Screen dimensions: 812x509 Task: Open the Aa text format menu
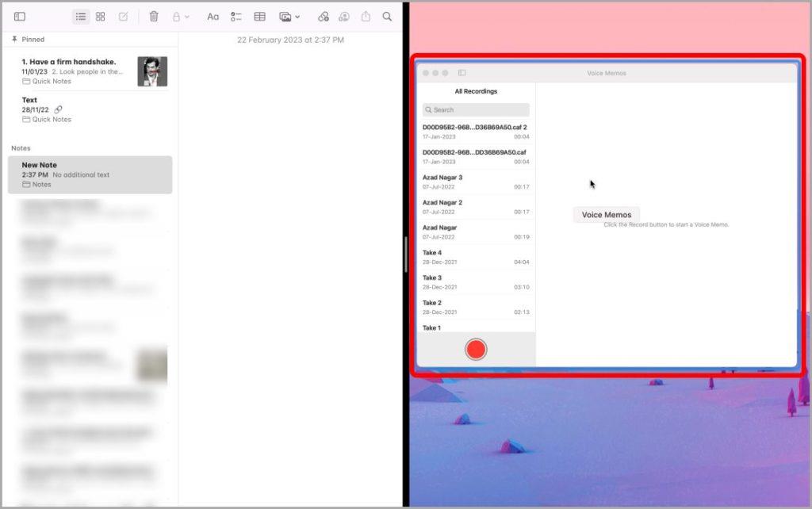click(x=213, y=17)
